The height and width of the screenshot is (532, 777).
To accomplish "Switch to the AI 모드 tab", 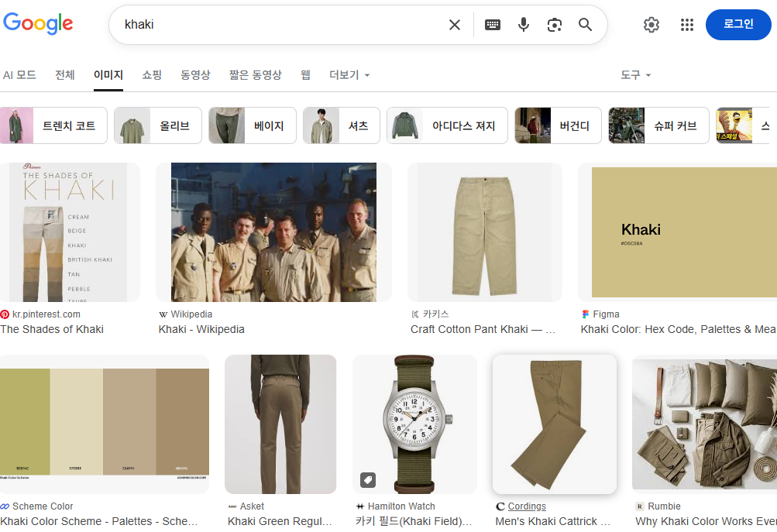I will click(x=19, y=75).
